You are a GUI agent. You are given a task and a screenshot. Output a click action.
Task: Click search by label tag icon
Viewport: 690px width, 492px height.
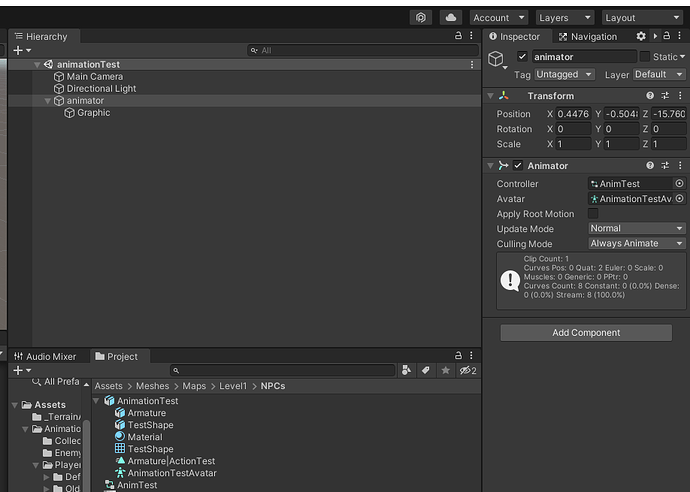(425, 371)
